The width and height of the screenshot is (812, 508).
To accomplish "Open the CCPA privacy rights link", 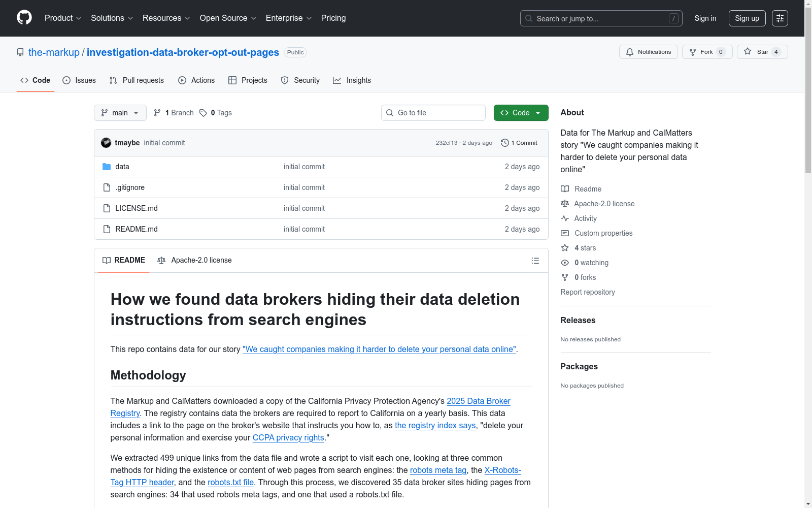I will [x=288, y=438].
